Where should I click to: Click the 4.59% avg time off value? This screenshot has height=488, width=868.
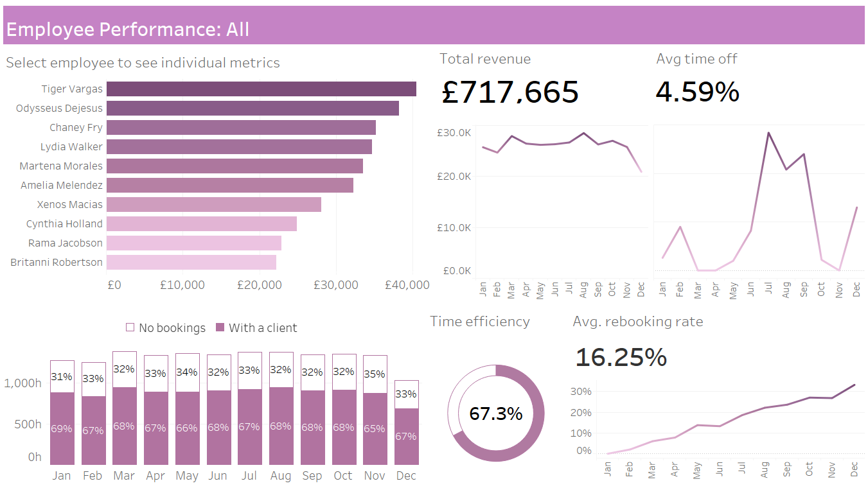(697, 92)
